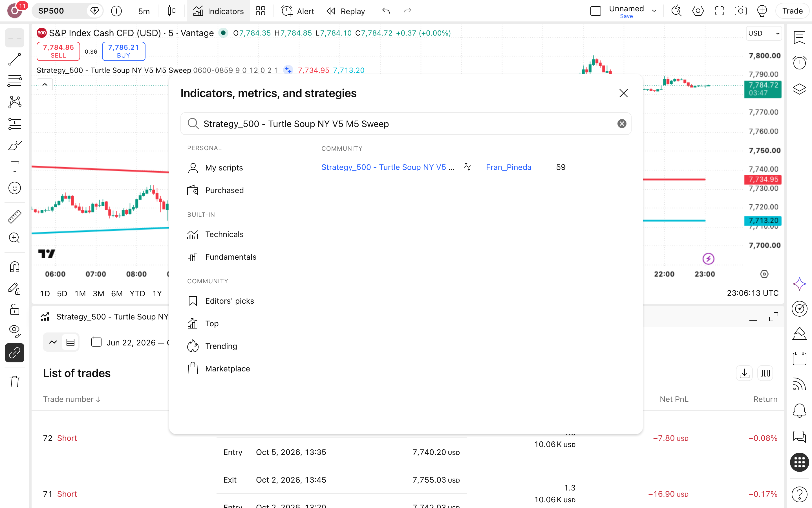
Task: Take a chart snapshot with camera icon
Action: (740, 11)
